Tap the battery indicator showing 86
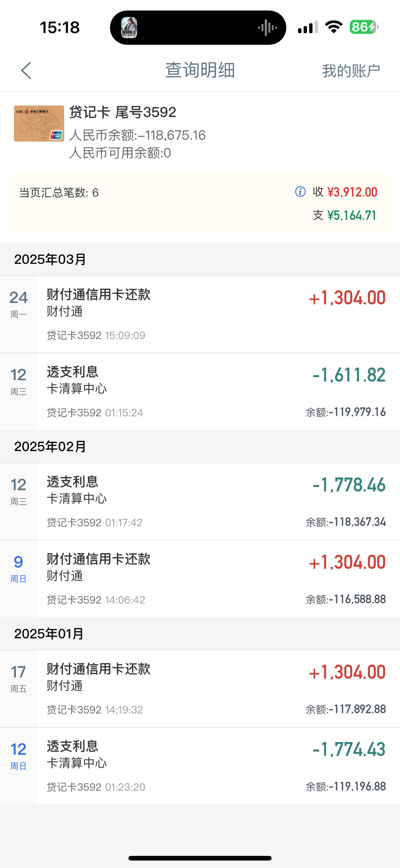The width and height of the screenshot is (400, 868). click(x=364, y=27)
